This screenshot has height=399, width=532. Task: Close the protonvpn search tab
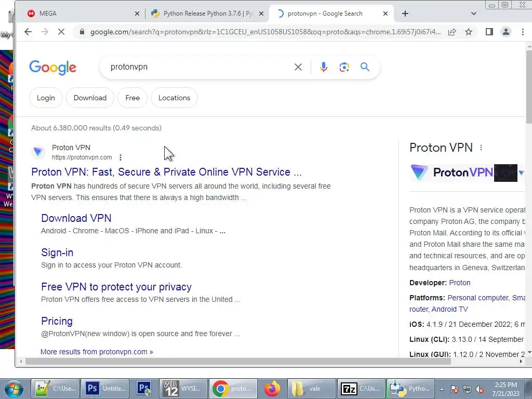click(385, 14)
